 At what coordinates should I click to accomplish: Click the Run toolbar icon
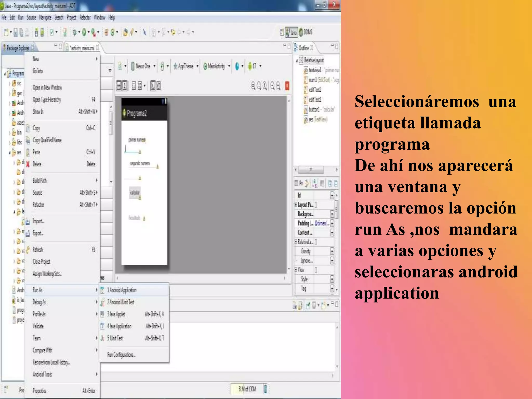pyautogui.click(x=84, y=32)
